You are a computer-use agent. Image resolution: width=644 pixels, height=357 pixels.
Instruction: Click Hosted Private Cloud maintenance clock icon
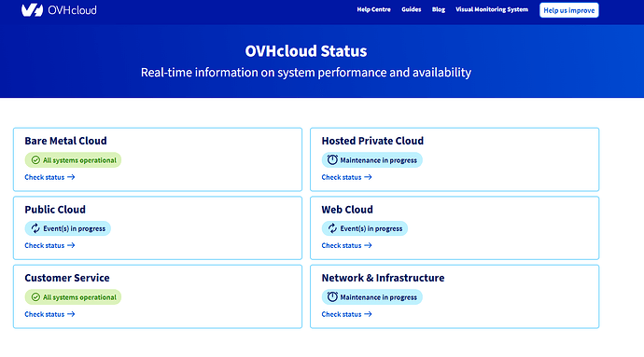332,159
